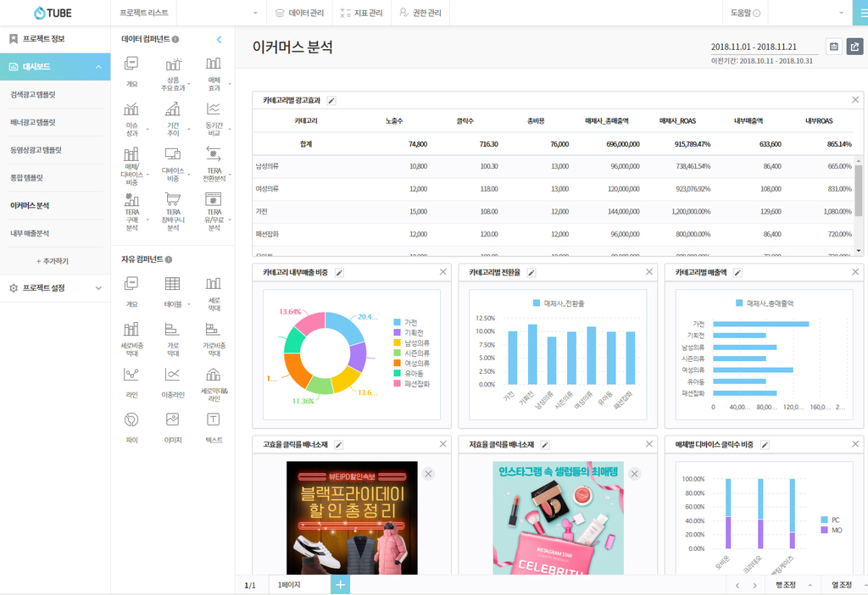Add the 디바이스 비중 component

click(173, 164)
